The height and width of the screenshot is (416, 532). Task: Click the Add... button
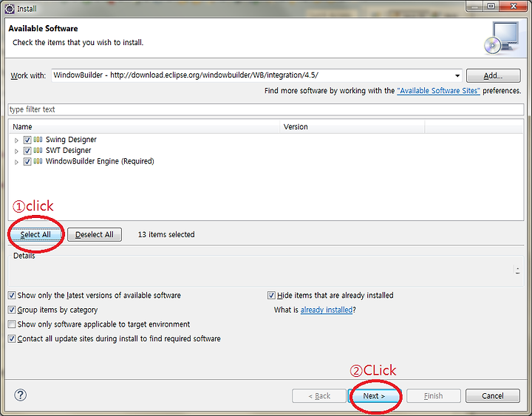493,75
